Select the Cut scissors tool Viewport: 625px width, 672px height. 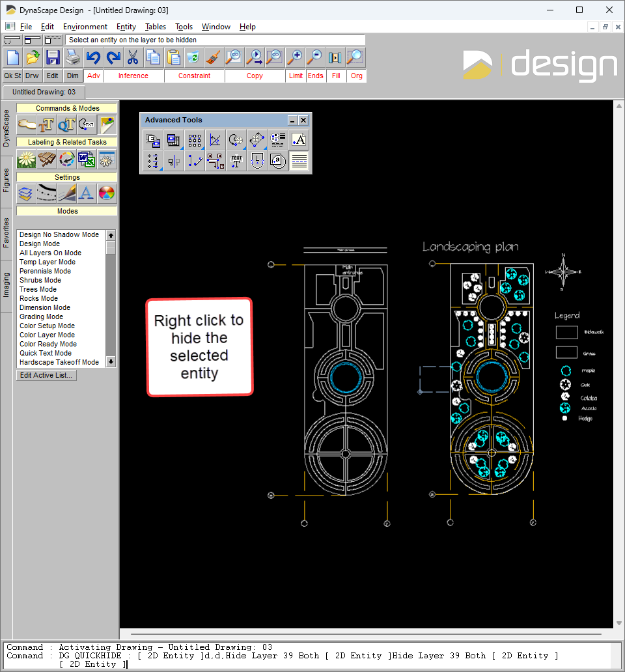133,57
